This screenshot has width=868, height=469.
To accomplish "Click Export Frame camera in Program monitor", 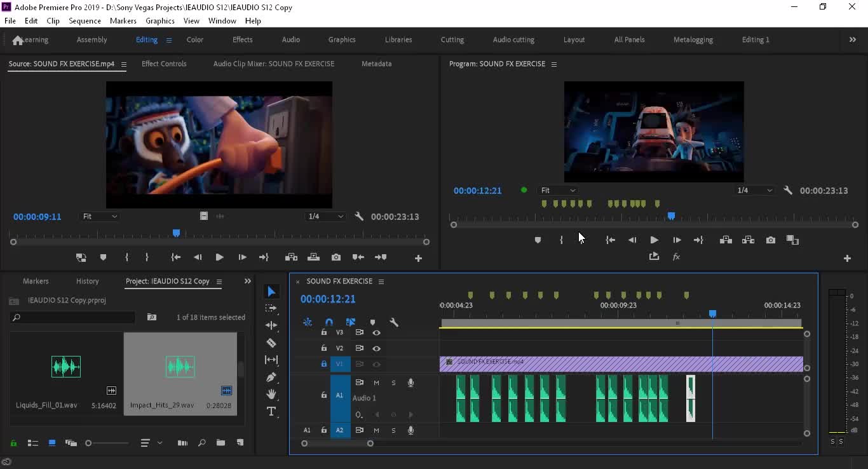I will (x=771, y=240).
